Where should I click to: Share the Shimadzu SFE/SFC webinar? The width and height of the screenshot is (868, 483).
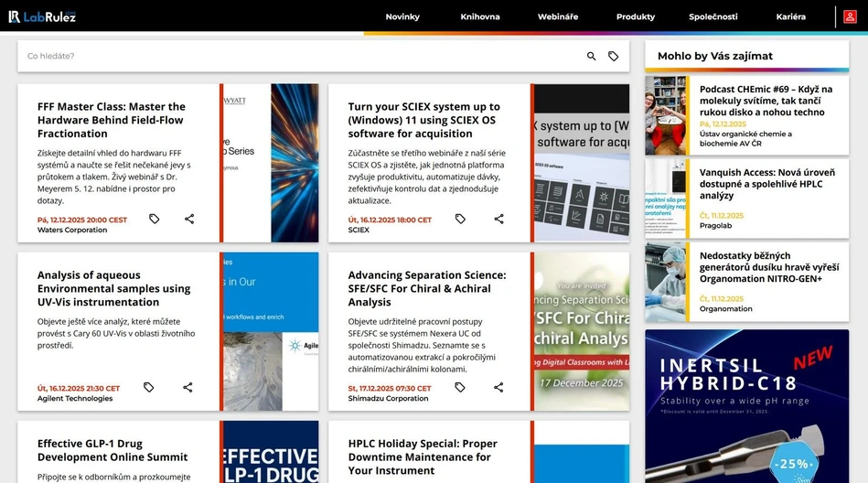pyautogui.click(x=498, y=388)
